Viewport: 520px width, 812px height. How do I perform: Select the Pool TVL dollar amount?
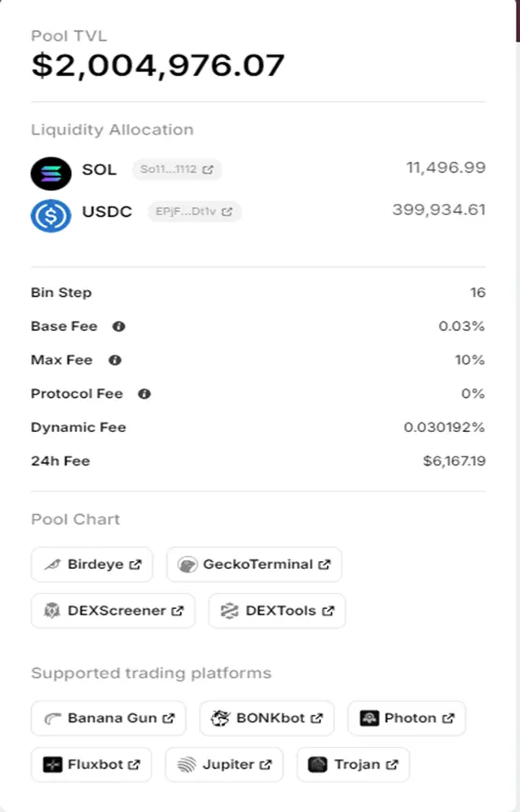(158, 65)
